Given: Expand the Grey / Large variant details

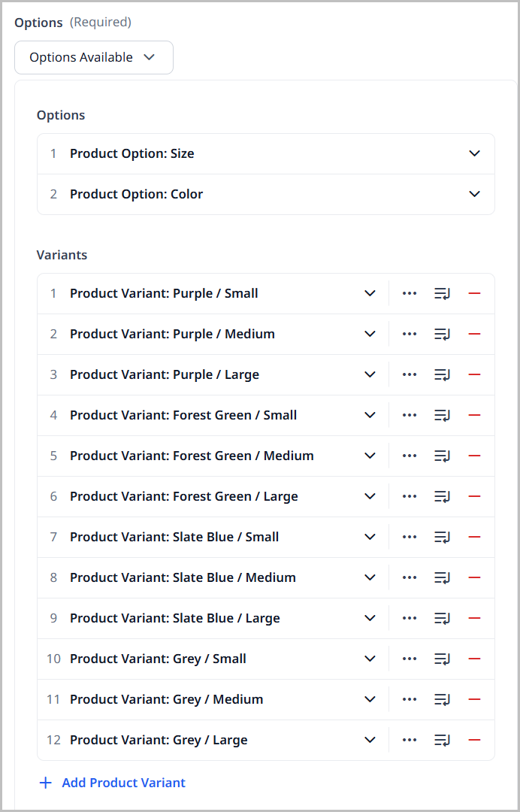Looking at the screenshot, I should [370, 740].
